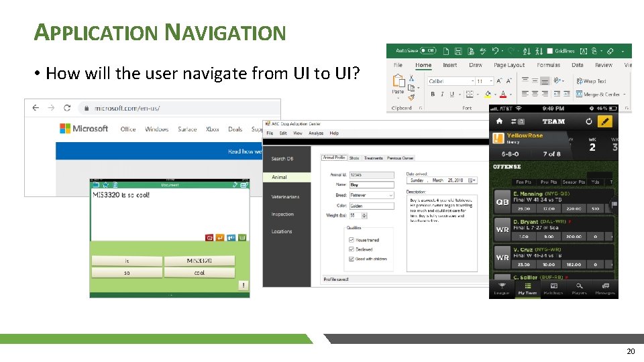Image resolution: width=644 pixels, height=362 pixels.
Task: Toggle Italic formatting in Excel
Action: click(x=442, y=94)
